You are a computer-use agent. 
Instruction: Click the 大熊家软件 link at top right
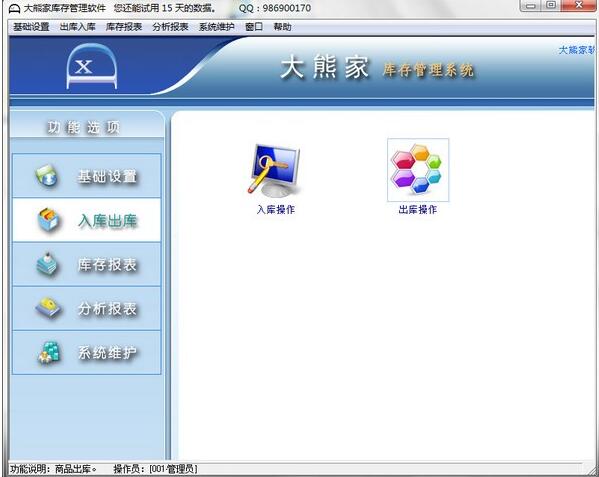click(x=576, y=50)
